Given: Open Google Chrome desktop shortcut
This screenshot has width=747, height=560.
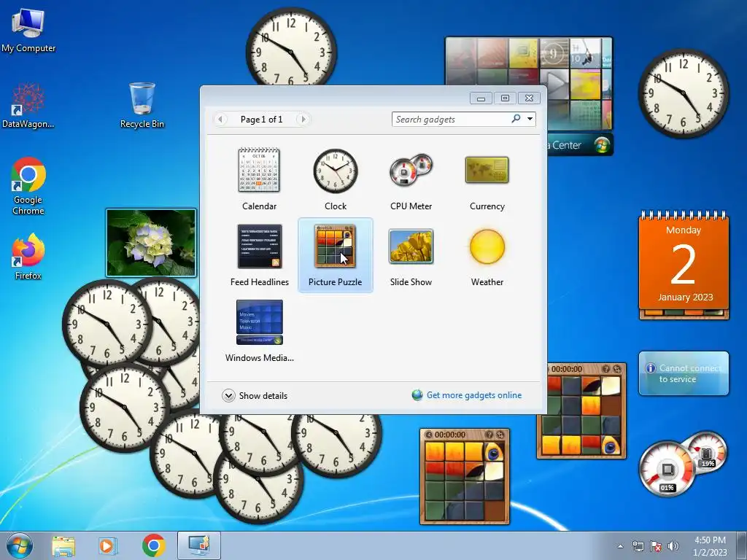Looking at the screenshot, I should 28,186.
